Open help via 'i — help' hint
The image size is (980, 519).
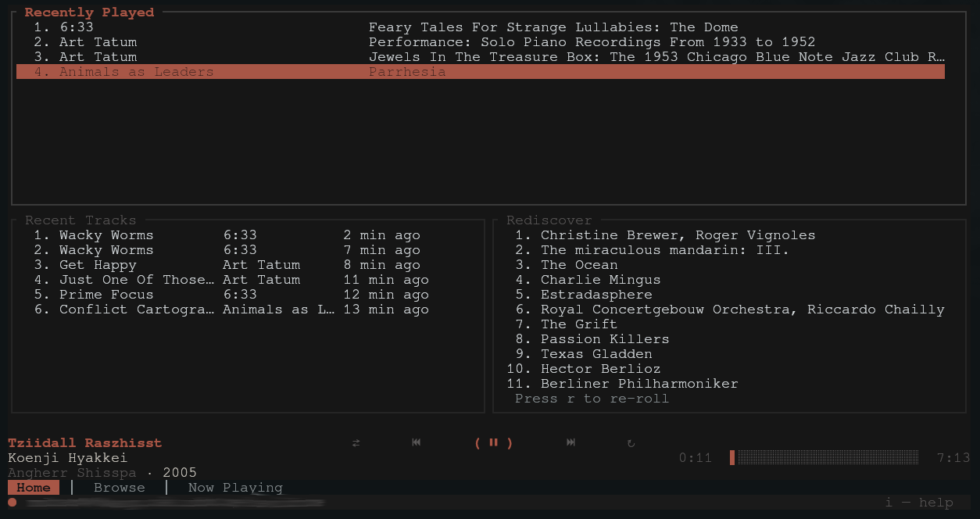tap(919, 503)
